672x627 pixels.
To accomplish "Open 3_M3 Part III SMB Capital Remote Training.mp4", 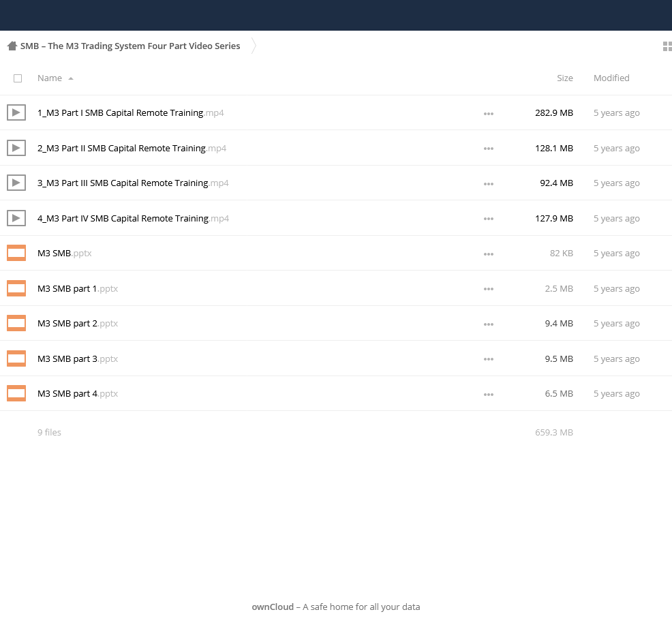I will [133, 183].
